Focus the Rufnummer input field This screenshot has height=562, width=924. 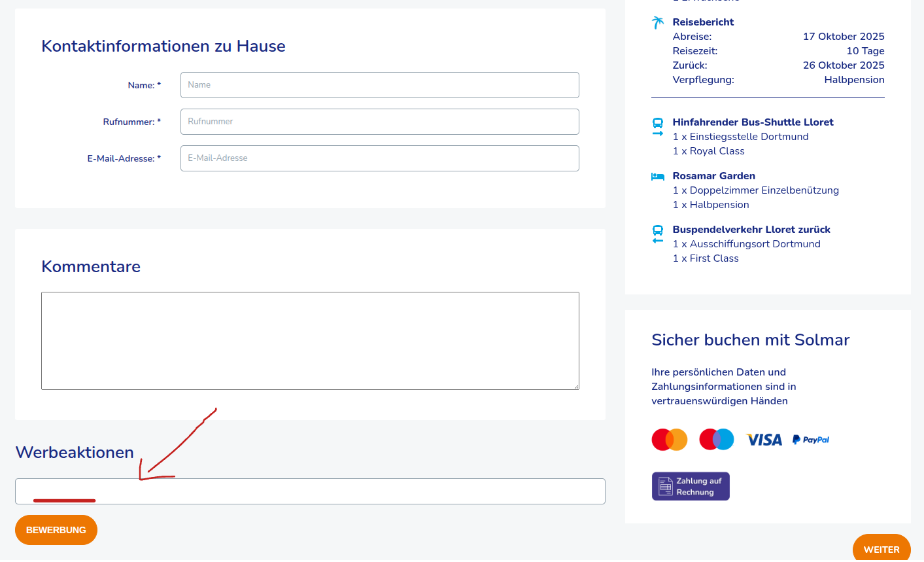click(x=379, y=122)
